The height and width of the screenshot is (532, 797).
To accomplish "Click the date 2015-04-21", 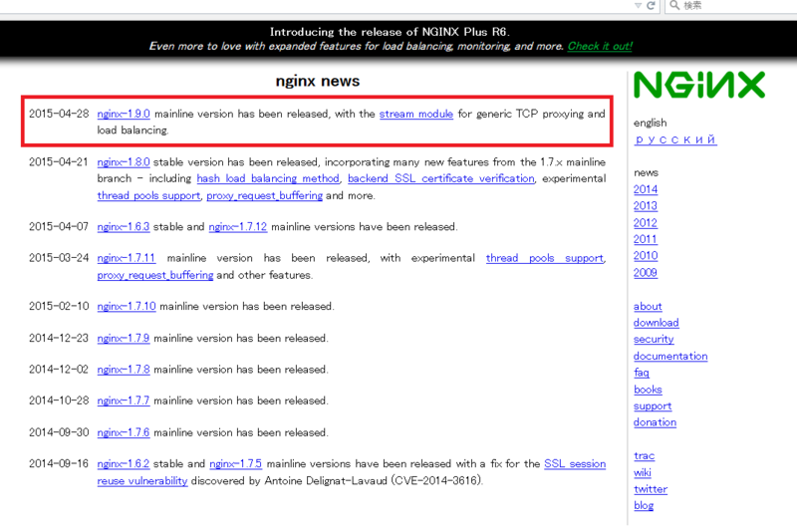I will click(x=59, y=162).
